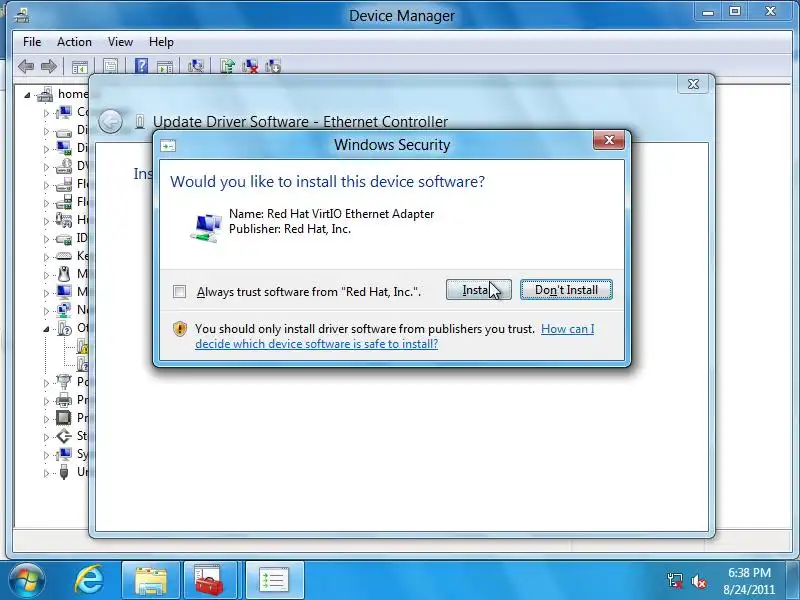Select the Monitors icon in device tree
800x600 pixels.
(x=64, y=292)
